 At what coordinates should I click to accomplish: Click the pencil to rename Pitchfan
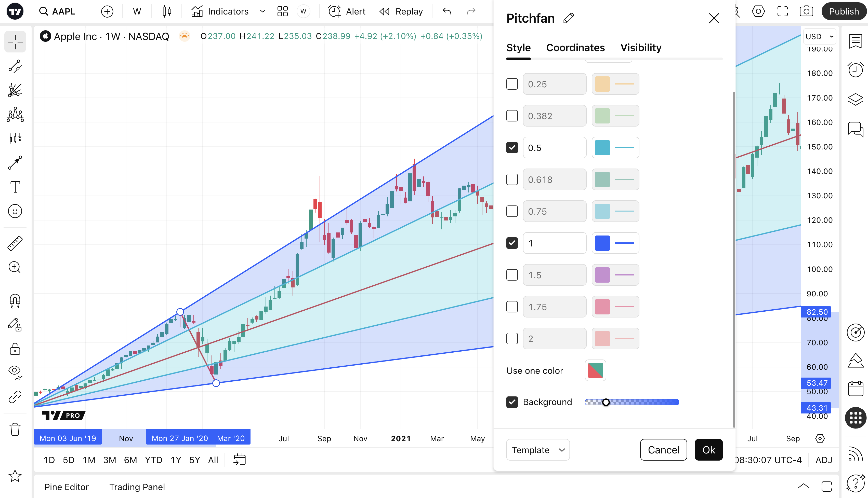(569, 18)
